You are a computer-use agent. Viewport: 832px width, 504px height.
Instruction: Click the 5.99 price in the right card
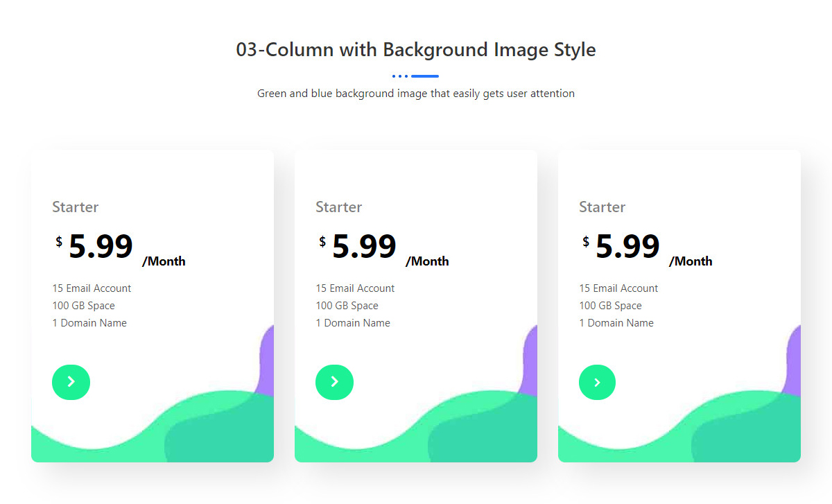click(x=627, y=247)
